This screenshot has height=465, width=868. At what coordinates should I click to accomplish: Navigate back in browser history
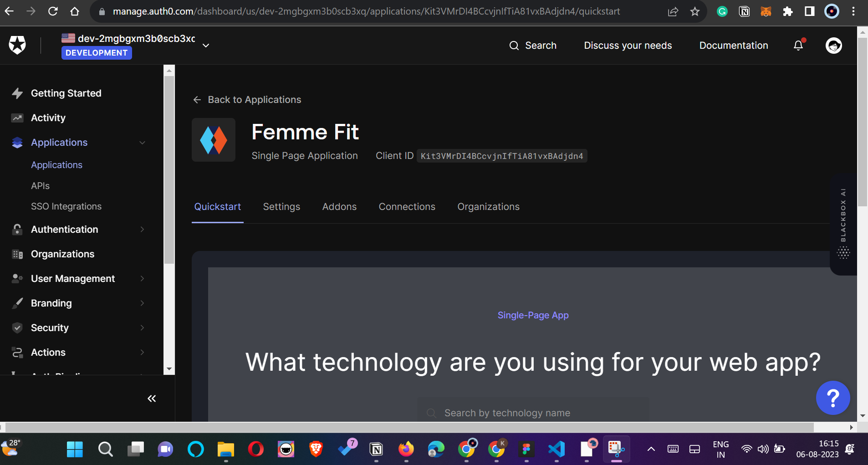click(9, 11)
